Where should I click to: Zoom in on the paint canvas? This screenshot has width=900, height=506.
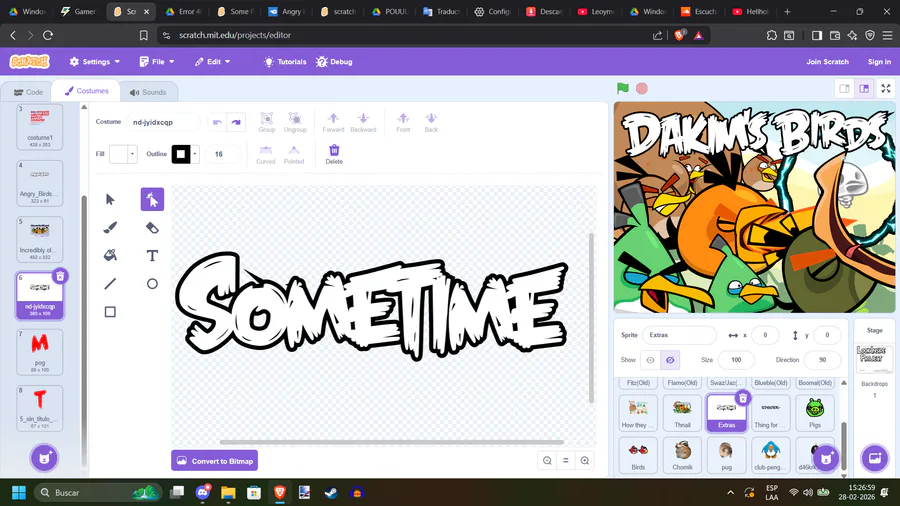[585, 461]
